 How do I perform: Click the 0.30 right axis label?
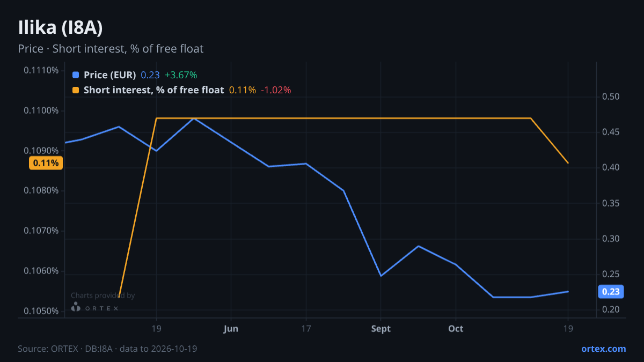(x=611, y=239)
